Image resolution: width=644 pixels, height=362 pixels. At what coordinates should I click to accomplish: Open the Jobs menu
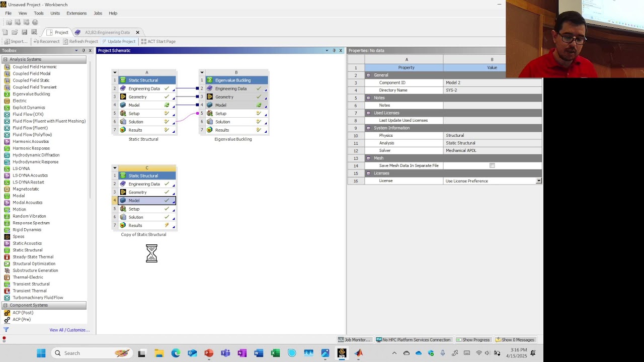coord(98,13)
